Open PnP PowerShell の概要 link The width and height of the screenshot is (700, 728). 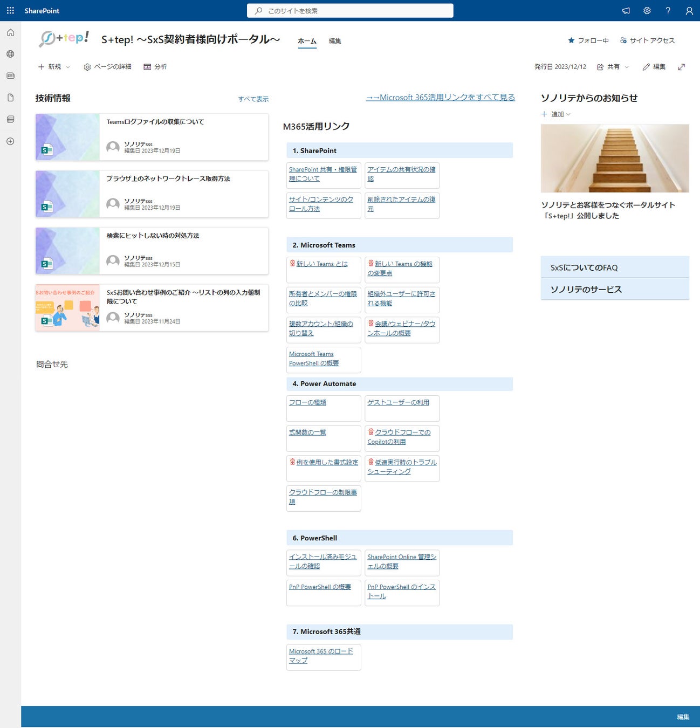(320, 587)
